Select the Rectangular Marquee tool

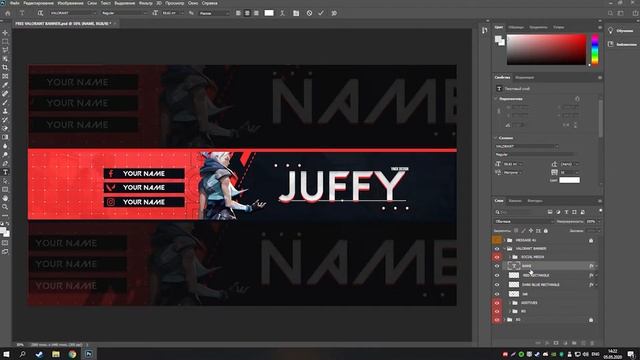point(5,41)
